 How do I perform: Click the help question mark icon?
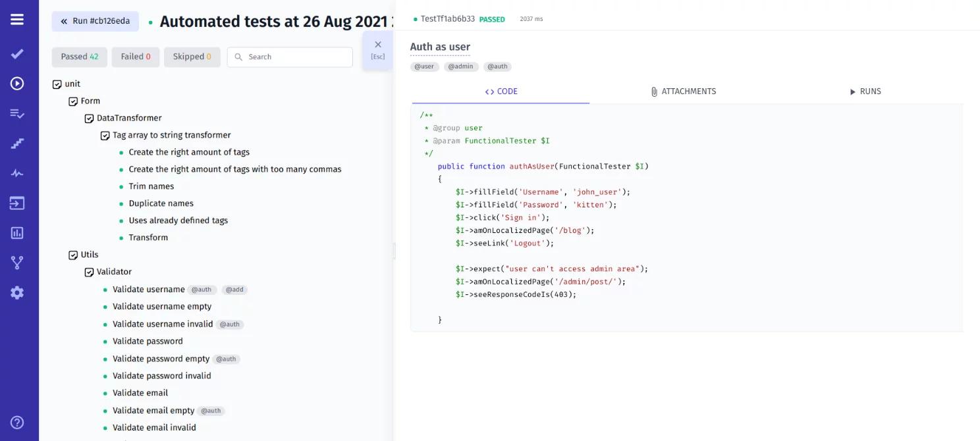(x=17, y=423)
